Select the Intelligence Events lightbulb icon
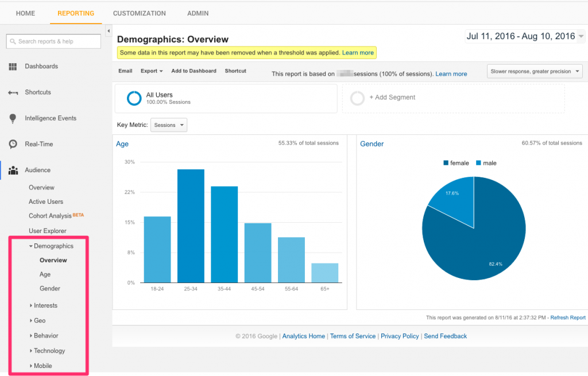The image size is (588, 376). click(x=13, y=118)
